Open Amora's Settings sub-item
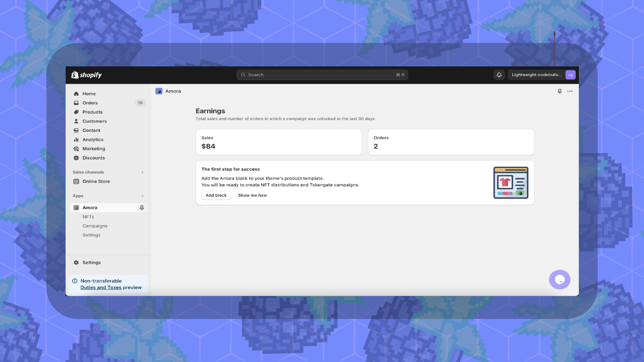The width and height of the screenshot is (644, 362). tap(92, 235)
